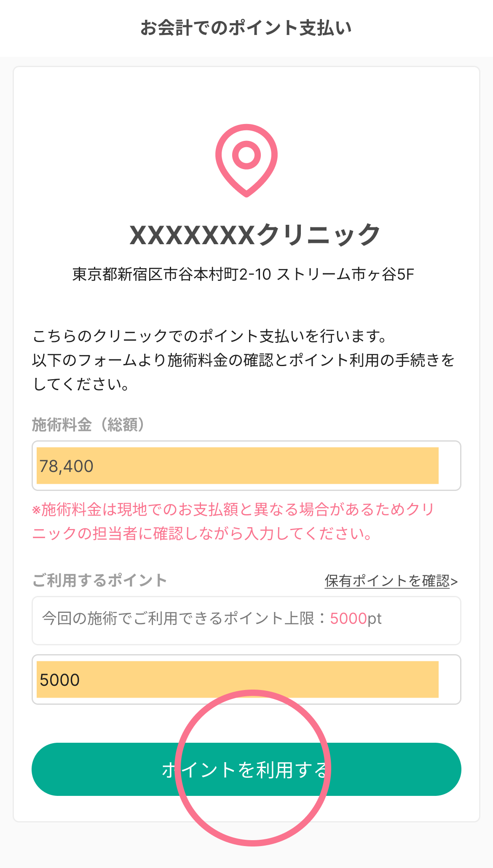Click the sentence こちらのクリニックでのポイント支払いを行います
This screenshot has height=868, width=493.
[210, 336]
